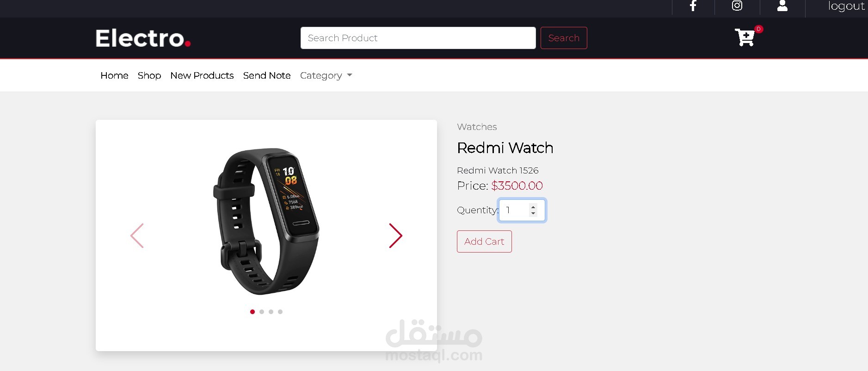868x371 pixels.
Task: Open the New Products menu item
Action: coord(202,75)
